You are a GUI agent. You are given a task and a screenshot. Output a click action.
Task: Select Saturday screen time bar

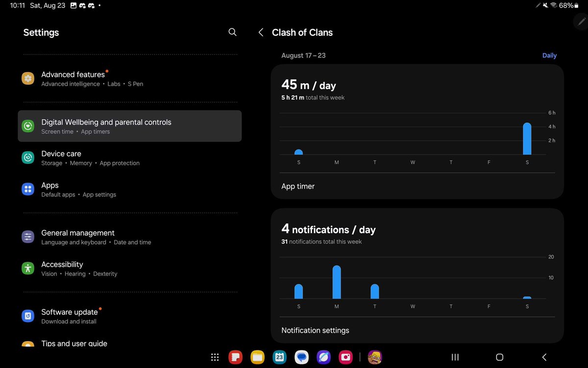click(x=527, y=139)
